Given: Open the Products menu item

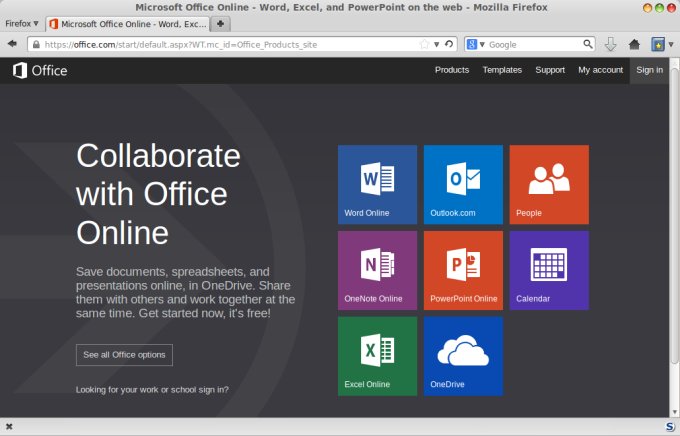Looking at the screenshot, I should 452,70.
